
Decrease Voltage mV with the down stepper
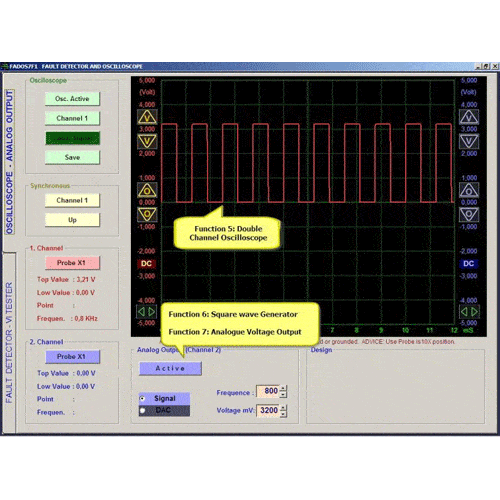click(283, 414)
